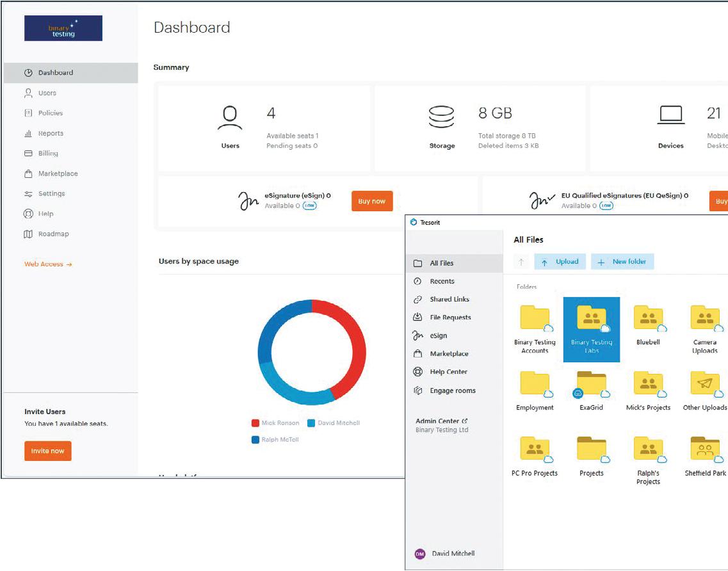Open the Sheffield Park folder
This screenshot has width=728, height=571.
tap(705, 457)
